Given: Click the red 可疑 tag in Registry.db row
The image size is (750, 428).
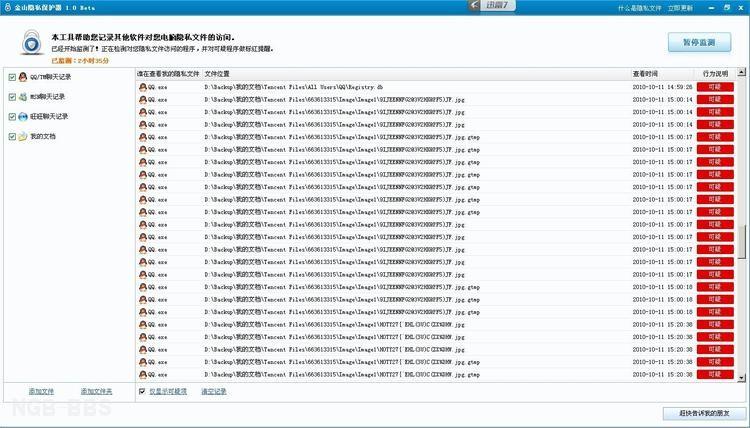Looking at the screenshot, I should tap(715, 87).
